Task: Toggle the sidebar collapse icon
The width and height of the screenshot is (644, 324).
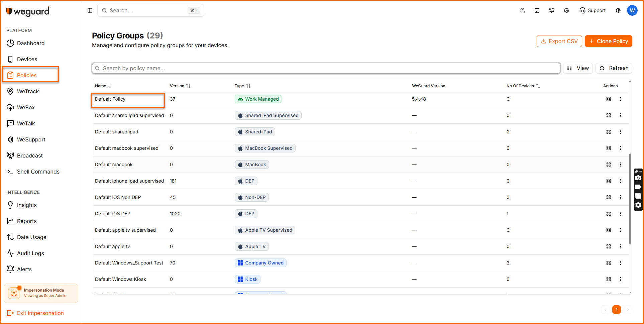Action: click(90, 10)
